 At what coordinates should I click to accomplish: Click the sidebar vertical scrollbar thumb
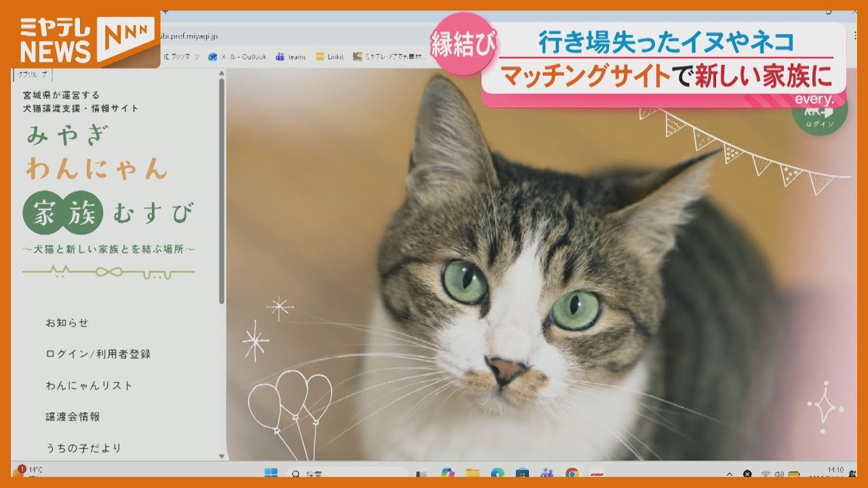221,191
